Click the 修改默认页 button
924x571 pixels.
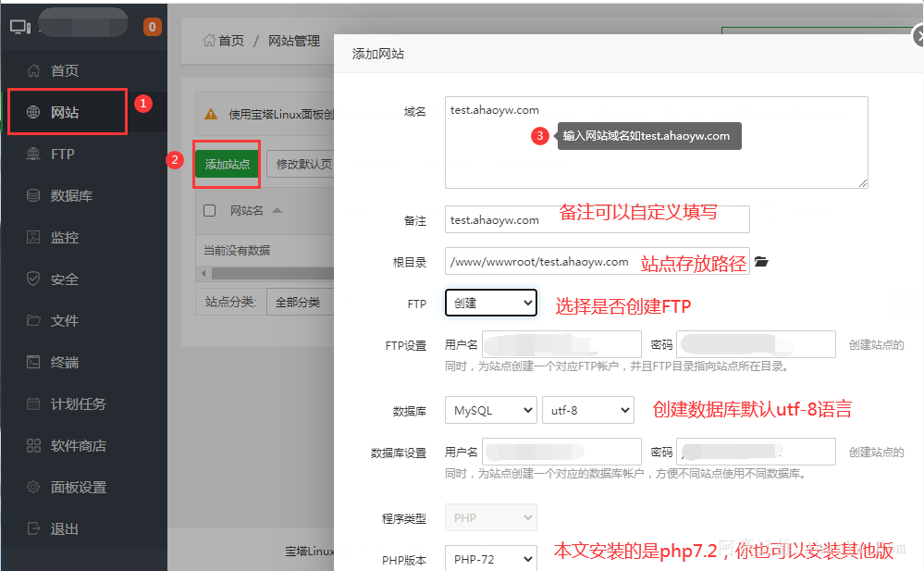(x=302, y=164)
